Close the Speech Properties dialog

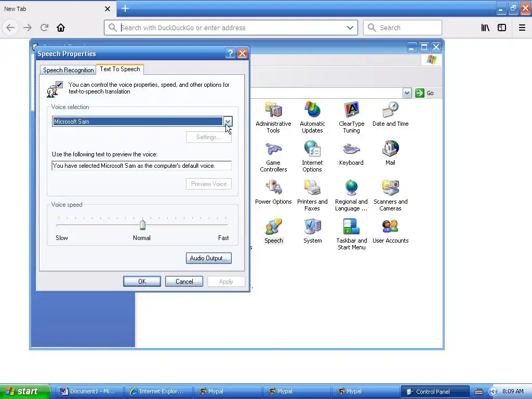242,54
